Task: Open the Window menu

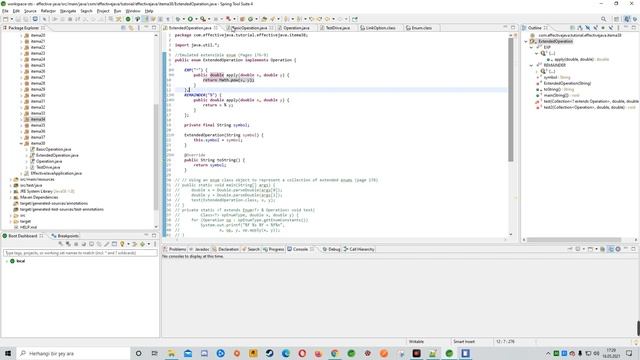Action: point(133,11)
